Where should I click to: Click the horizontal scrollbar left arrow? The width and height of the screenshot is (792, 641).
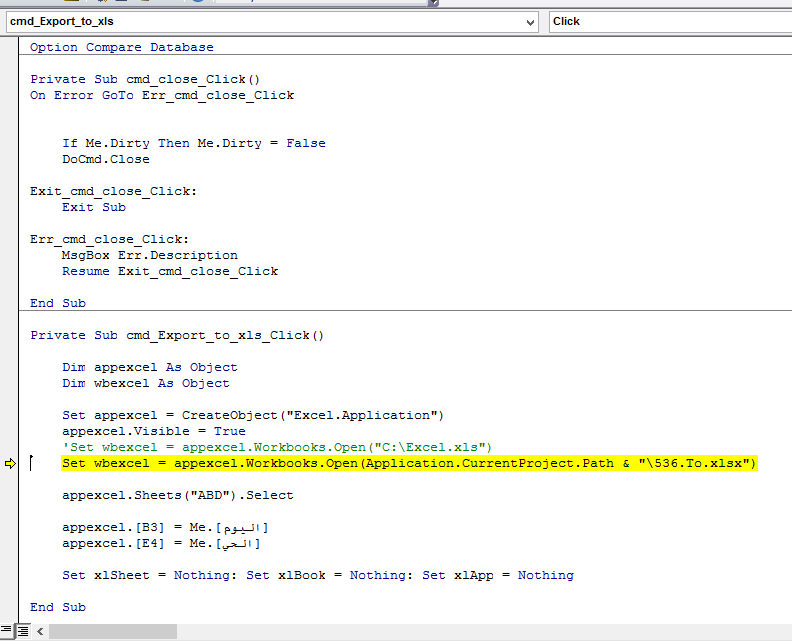40,631
